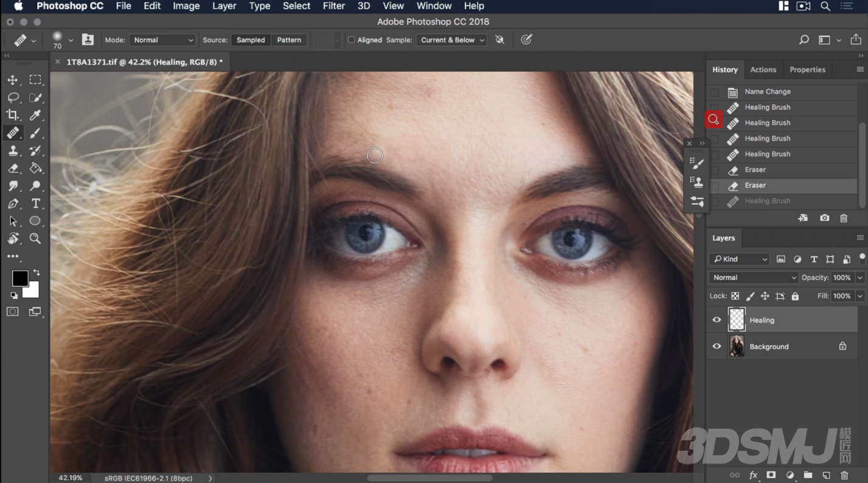The width and height of the screenshot is (868, 483).
Task: Click the foreground color swatch
Action: tap(20, 279)
